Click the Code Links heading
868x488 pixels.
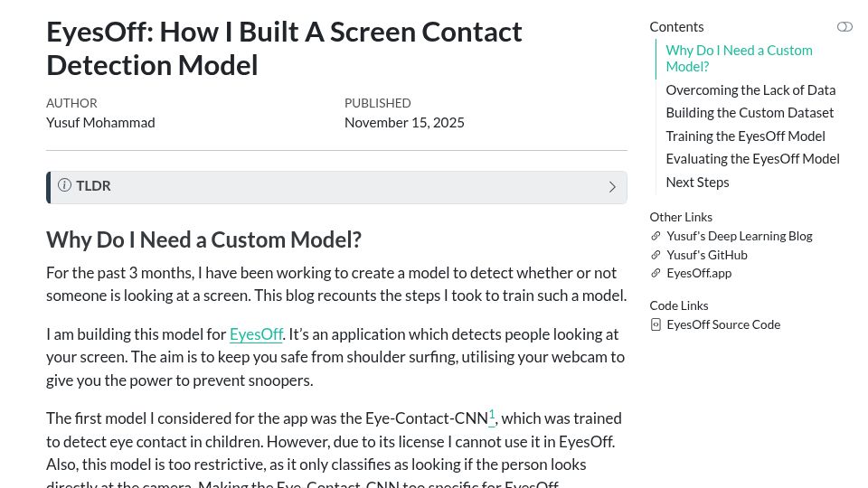679,305
